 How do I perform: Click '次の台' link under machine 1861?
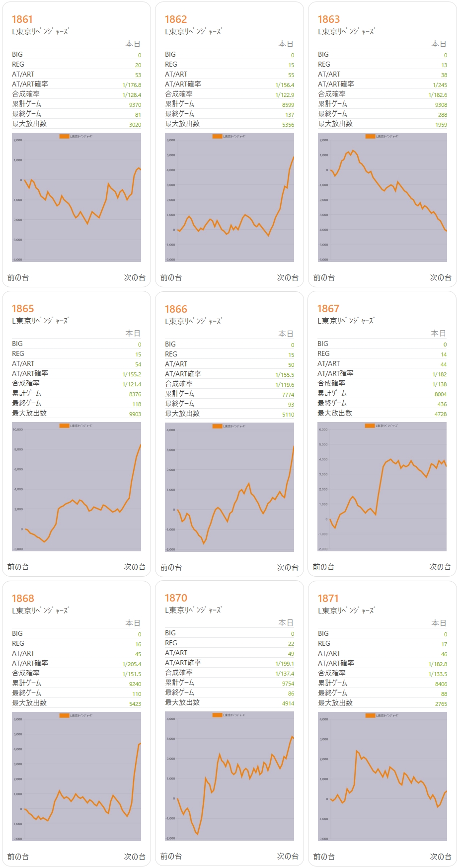135,277
